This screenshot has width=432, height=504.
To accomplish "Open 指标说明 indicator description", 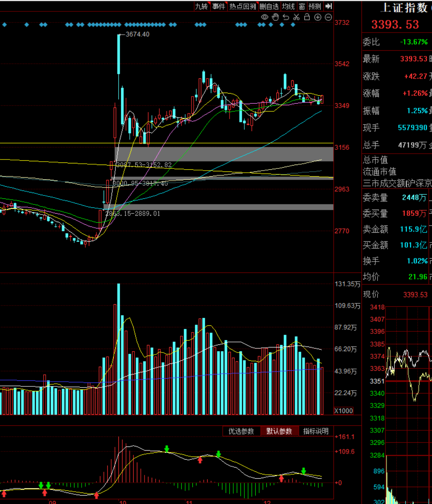I will 316,431.
